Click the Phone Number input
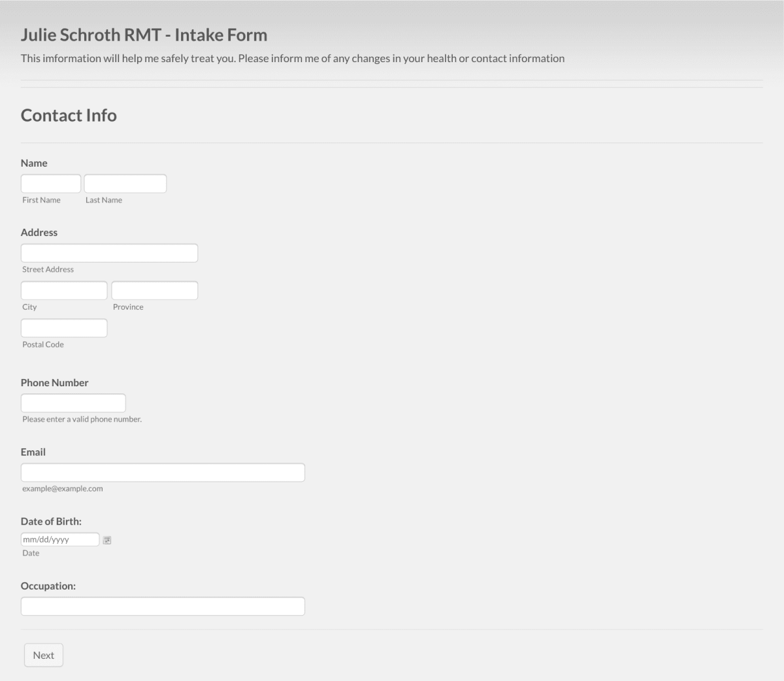Viewport: 784px width, 681px height. click(73, 403)
